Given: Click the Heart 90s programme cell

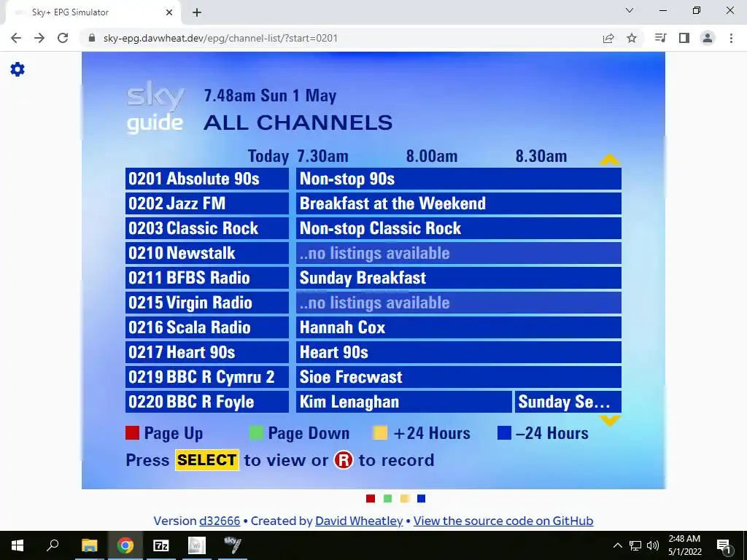Looking at the screenshot, I should [x=459, y=352].
